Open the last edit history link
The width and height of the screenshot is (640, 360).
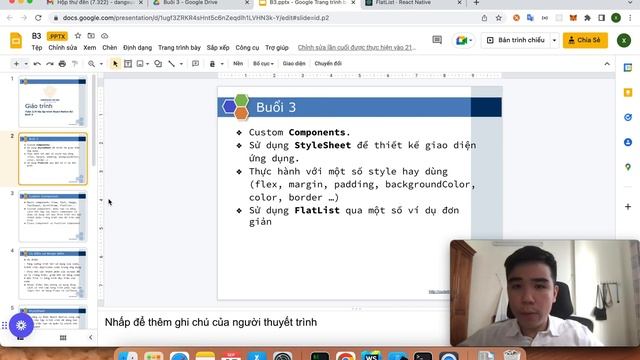(x=357, y=48)
